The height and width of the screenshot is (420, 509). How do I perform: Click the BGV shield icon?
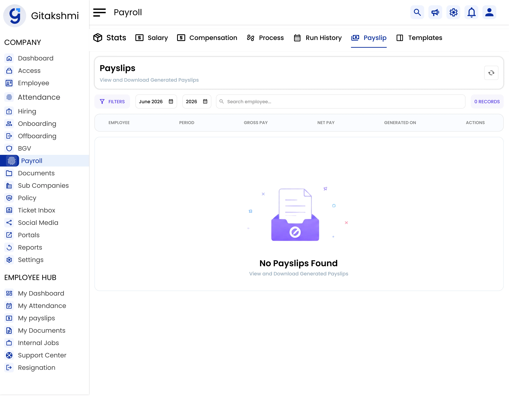coord(9,148)
